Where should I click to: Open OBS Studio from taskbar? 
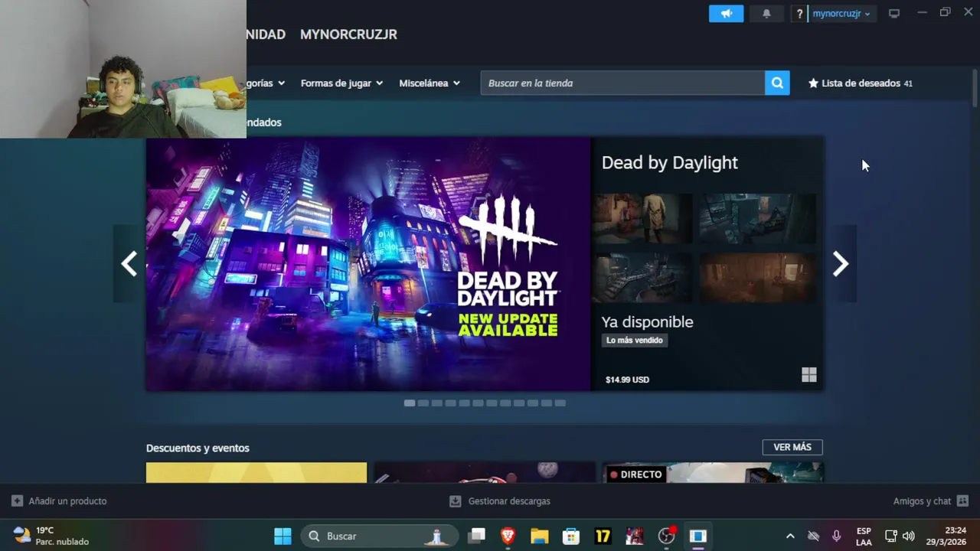(x=666, y=536)
